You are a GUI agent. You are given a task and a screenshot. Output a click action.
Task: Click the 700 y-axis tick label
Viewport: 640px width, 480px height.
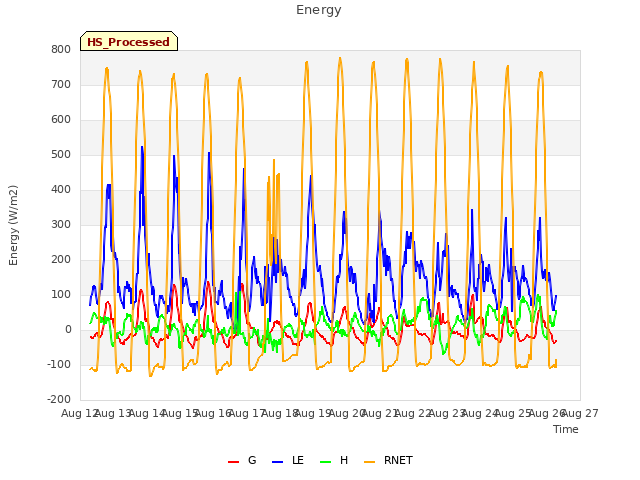[x=61, y=84]
